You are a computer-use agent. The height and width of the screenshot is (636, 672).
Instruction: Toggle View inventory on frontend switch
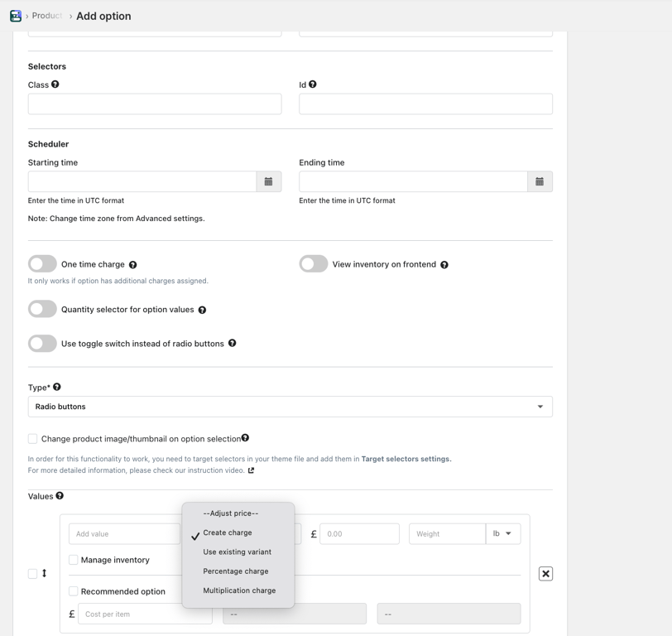314,264
